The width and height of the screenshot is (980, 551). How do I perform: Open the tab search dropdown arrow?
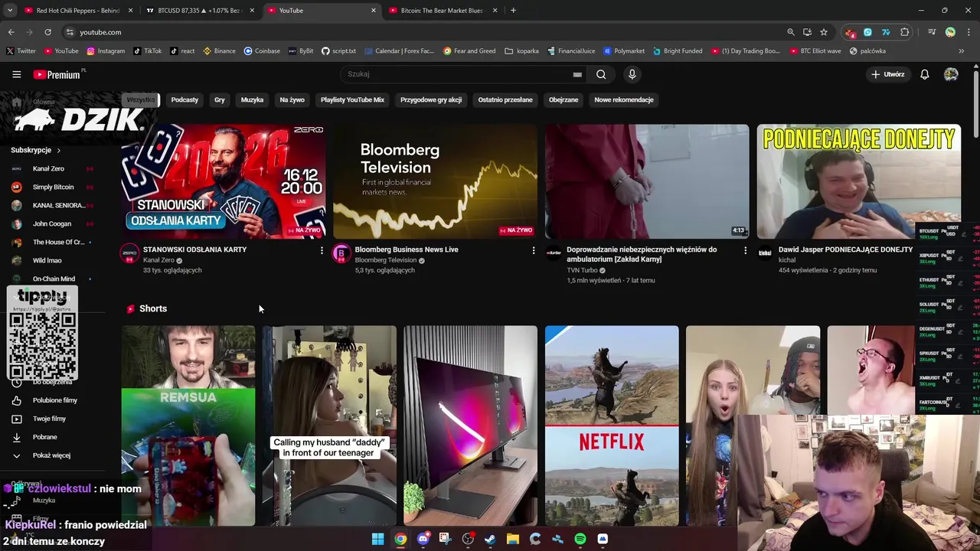[x=10, y=11]
